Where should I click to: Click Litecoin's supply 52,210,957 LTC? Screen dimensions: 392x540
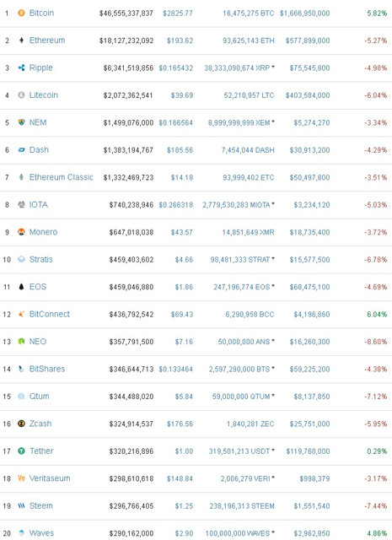click(249, 95)
